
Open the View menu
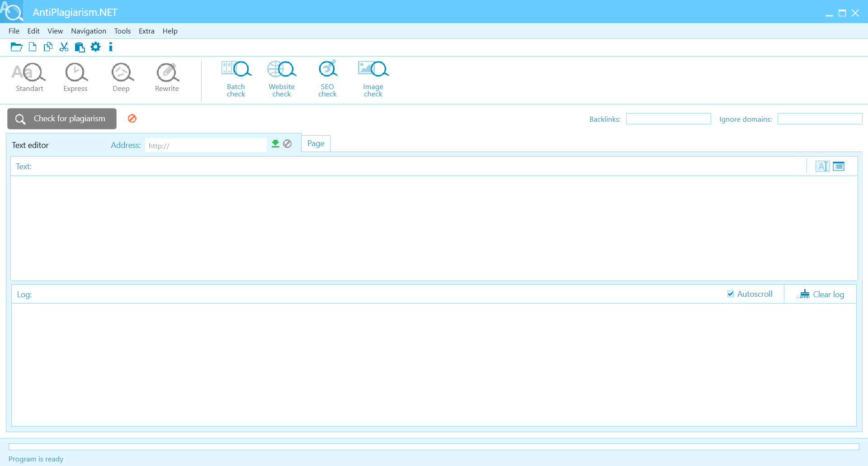click(x=55, y=31)
